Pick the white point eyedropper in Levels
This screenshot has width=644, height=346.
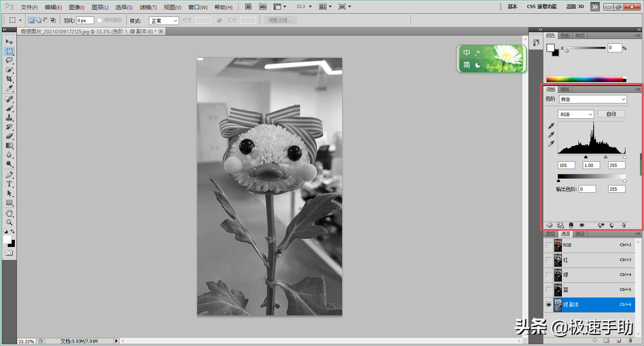pyautogui.click(x=551, y=144)
